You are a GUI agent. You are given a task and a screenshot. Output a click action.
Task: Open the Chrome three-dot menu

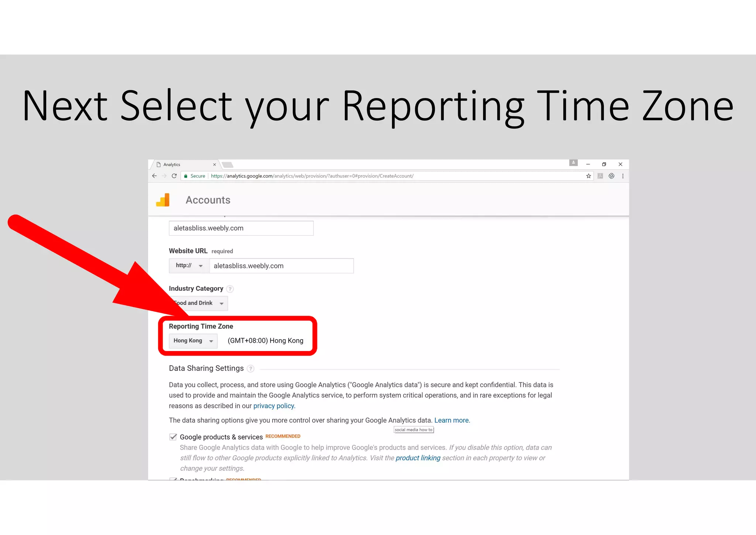click(623, 176)
